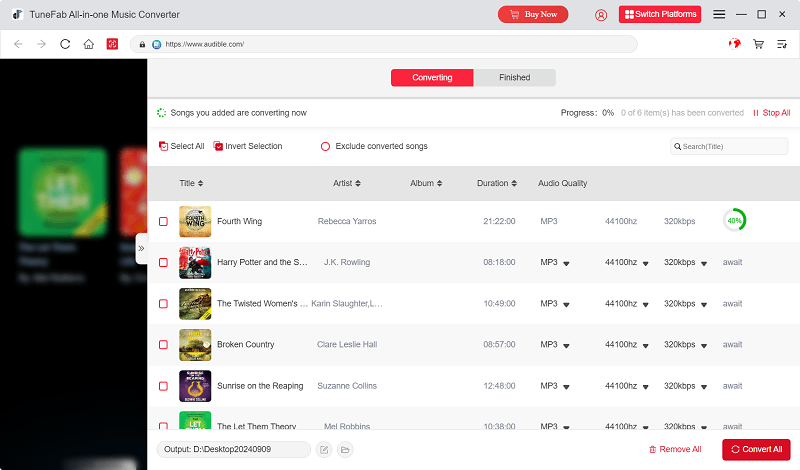Viewport: 800px width, 470px height.
Task: Check the Broken Country checkbox
Action: pos(163,345)
